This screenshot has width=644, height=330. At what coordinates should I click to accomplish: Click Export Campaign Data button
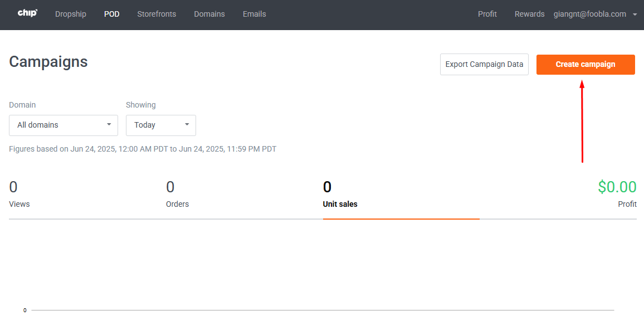484,65
